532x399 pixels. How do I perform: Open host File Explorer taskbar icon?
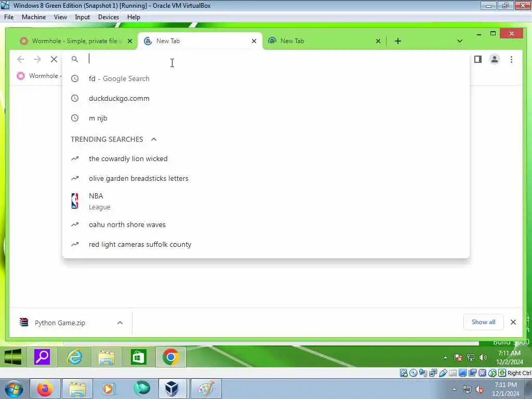(77, 389)
